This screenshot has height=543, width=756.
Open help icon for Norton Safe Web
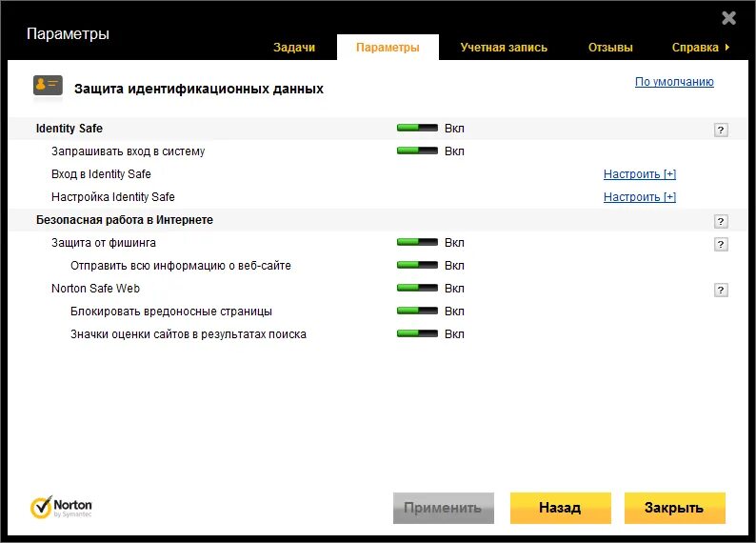pyautogui.click(x=721, y=290)
